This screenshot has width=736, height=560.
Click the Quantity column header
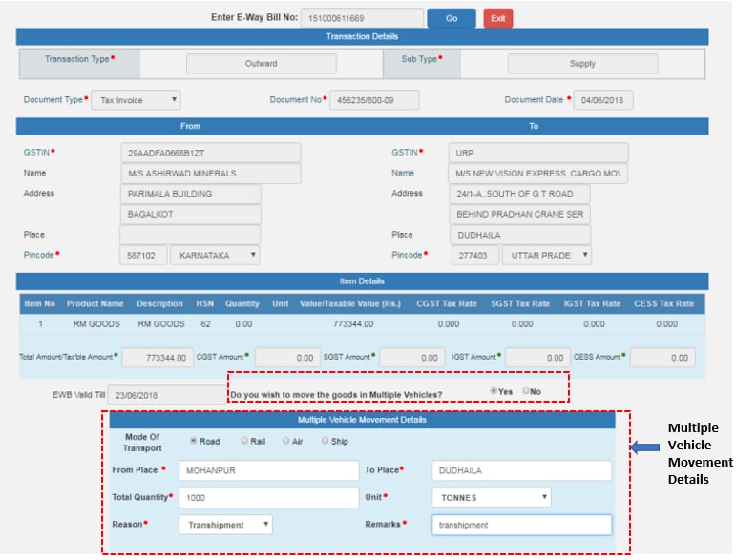pos(242,304)
